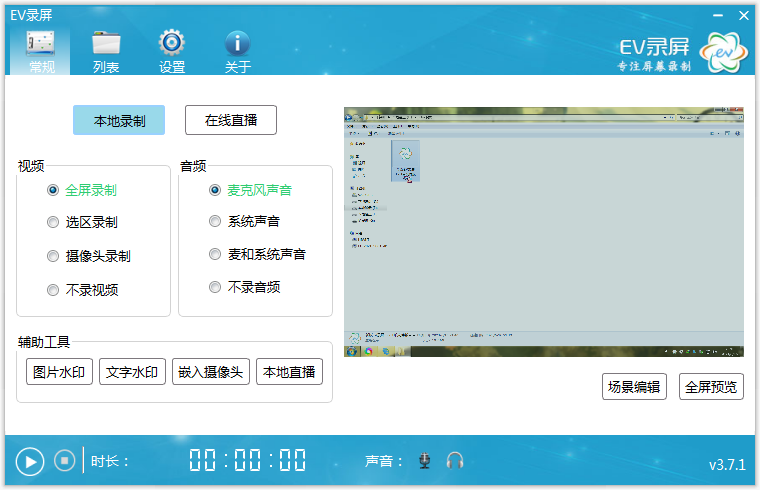This screenshot has height=490, width=760.
Task: Select the 不录音频 radio option
Action: (x=244, y=287)
